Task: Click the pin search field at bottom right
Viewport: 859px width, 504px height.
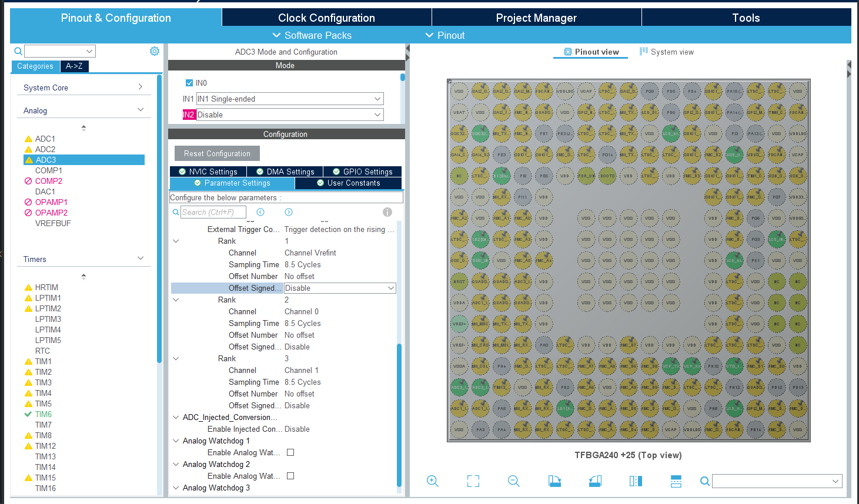Action: click(776, 481)
